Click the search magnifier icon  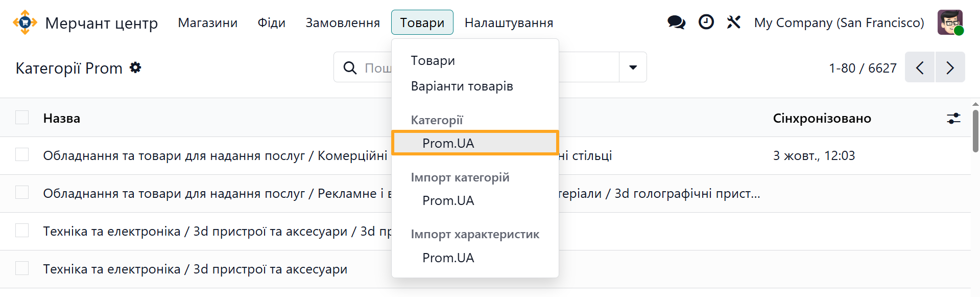(350, 67)
